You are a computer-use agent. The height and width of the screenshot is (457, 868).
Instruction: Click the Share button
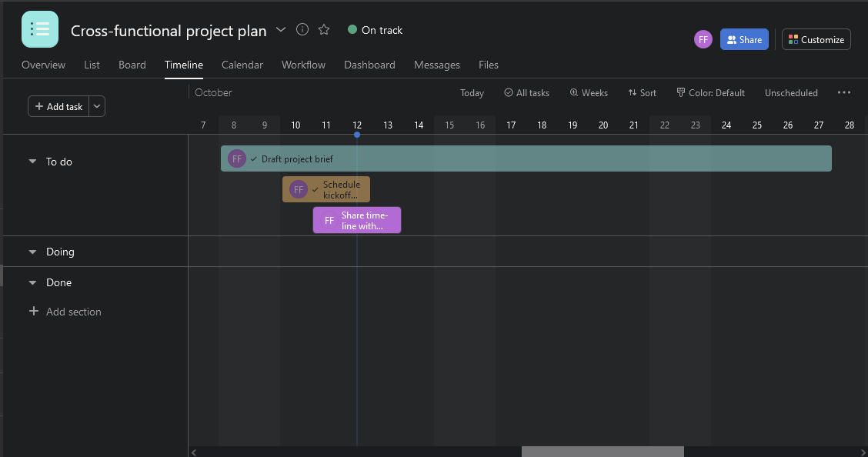click(x=744, y=38)
